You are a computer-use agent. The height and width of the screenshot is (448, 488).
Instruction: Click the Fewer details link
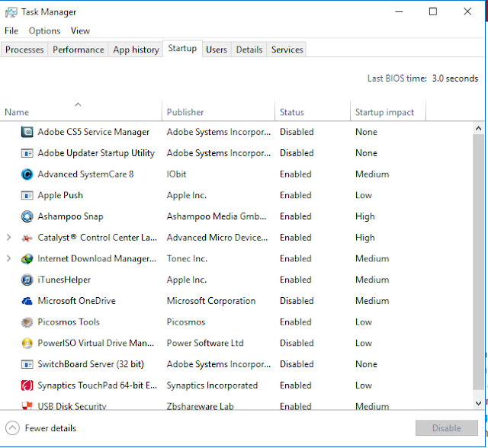51,428
